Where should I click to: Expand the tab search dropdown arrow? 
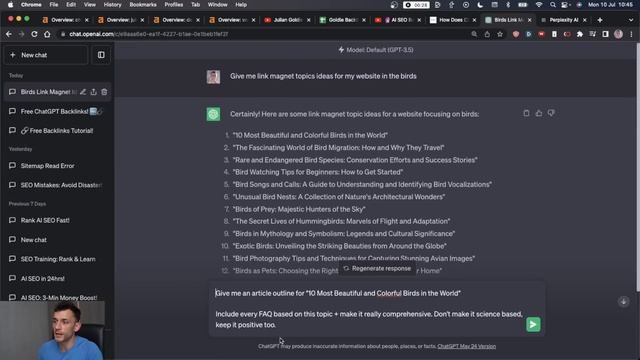pos(631,20)
